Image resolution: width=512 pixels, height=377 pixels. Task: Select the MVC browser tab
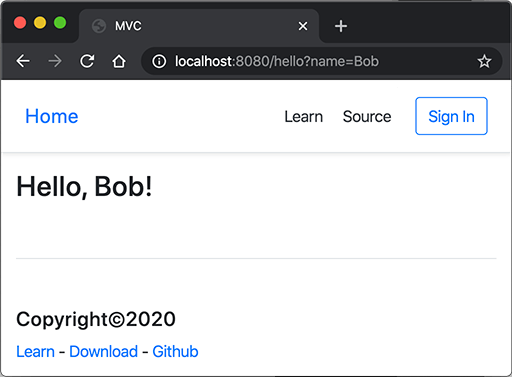coord(199,26)
